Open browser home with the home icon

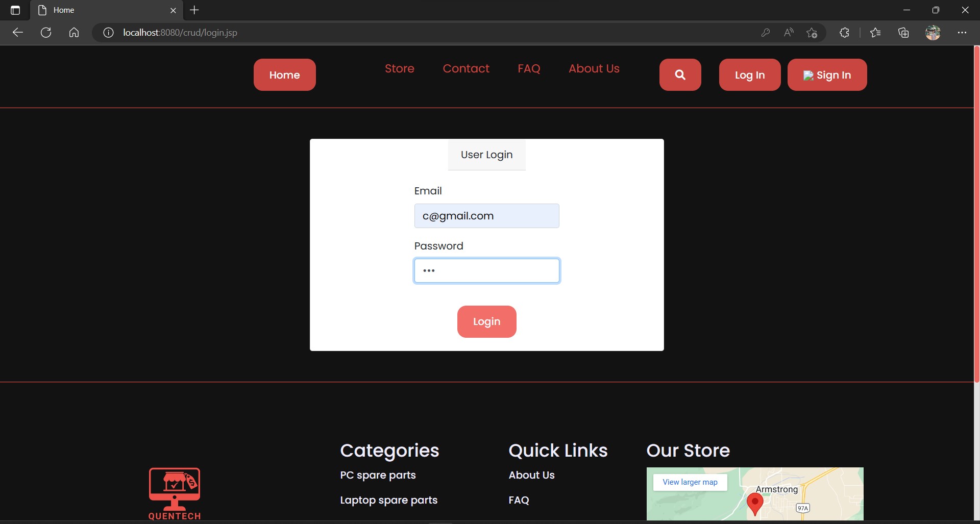73,32
